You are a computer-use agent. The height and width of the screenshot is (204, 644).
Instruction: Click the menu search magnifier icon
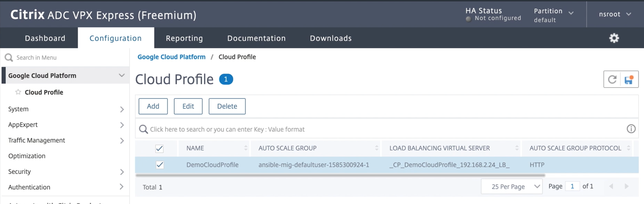coord(9,58)
